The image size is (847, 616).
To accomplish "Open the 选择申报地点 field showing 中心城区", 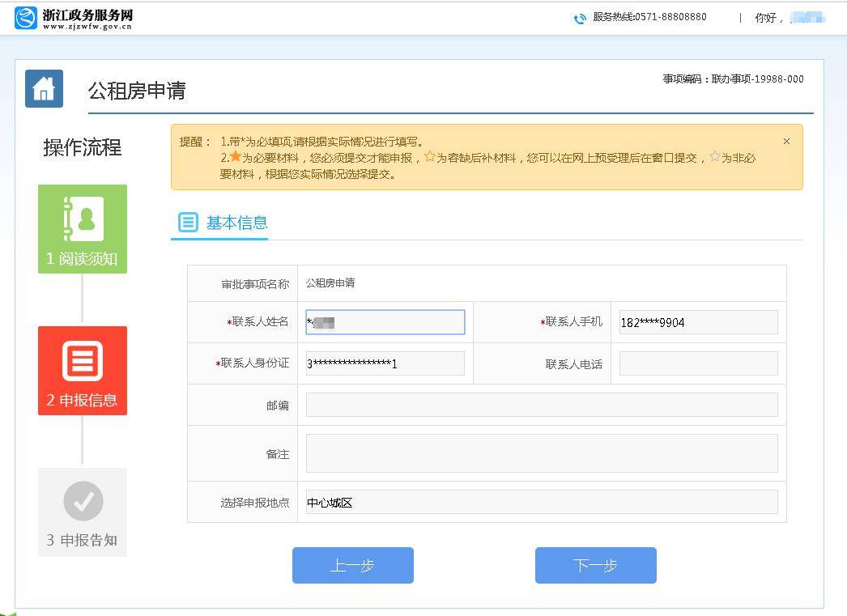I will tap(542, 502).
